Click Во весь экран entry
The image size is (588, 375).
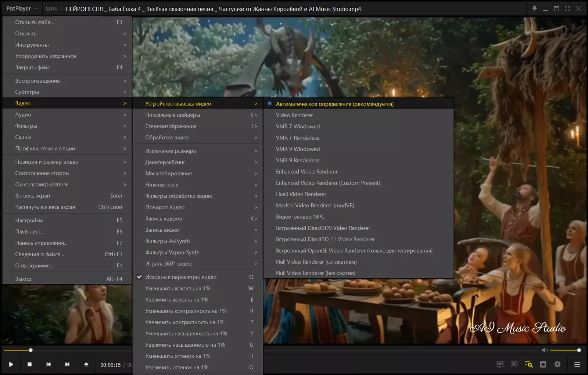[x=67, y=196]
